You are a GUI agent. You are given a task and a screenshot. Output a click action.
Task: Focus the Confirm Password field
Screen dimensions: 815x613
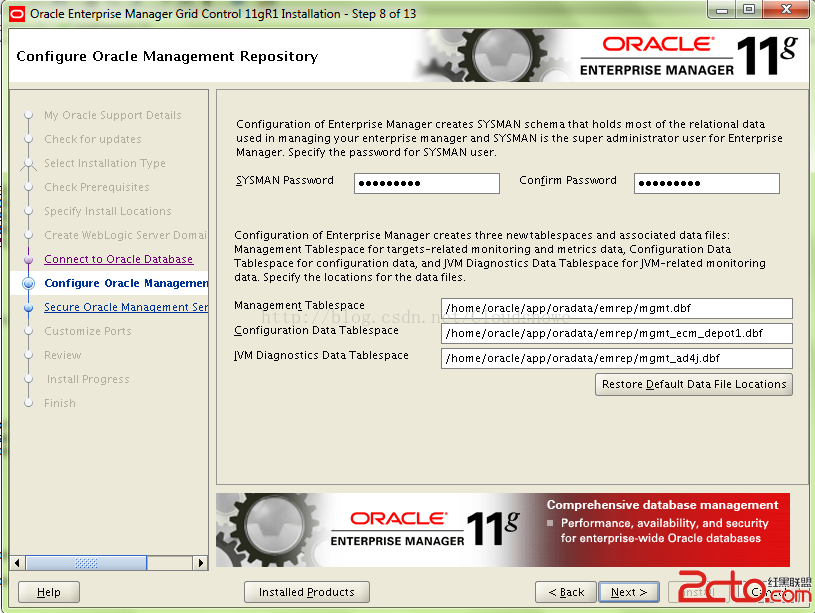coord(707,184)
